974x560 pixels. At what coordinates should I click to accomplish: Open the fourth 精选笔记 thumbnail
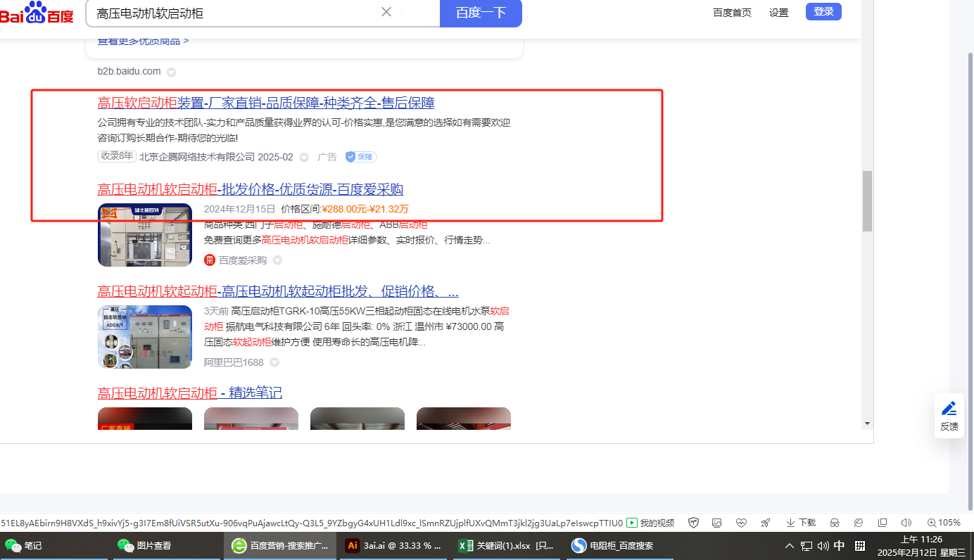point(464,419)
